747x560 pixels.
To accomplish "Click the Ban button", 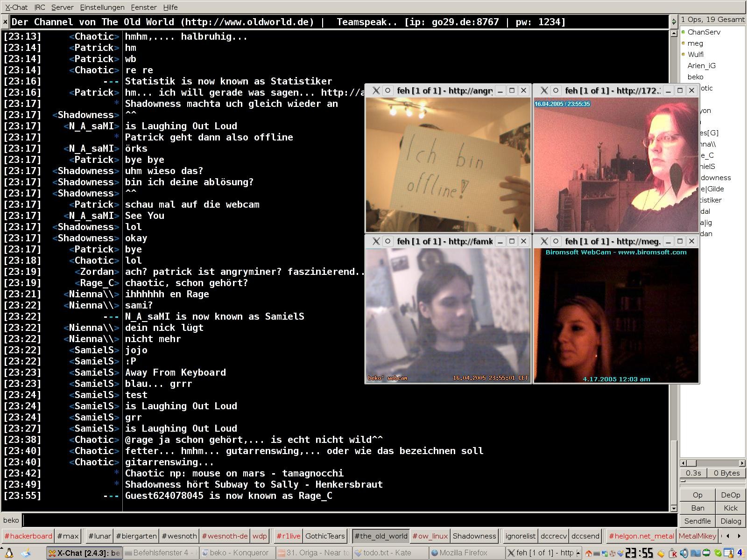I will pos(698,508).
